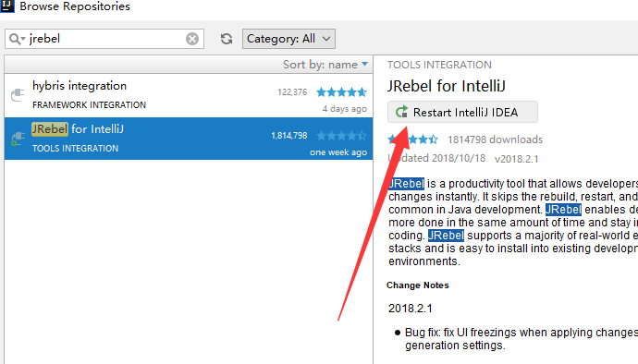638x364 pixels.
Task: Click the Restart IntelliJ IDEA button
Action: pos(462,112)
